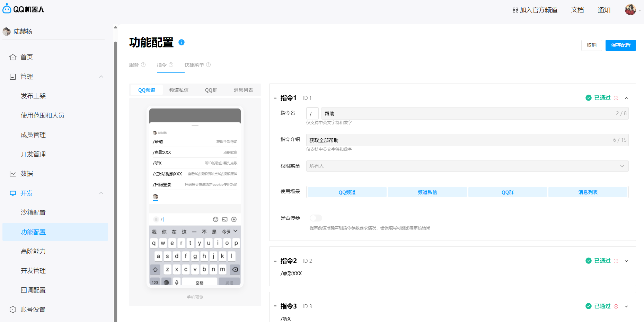Click the help icon next to 快捷菜单
Screen dimensions: 644x322
click(x=208, y=65)
